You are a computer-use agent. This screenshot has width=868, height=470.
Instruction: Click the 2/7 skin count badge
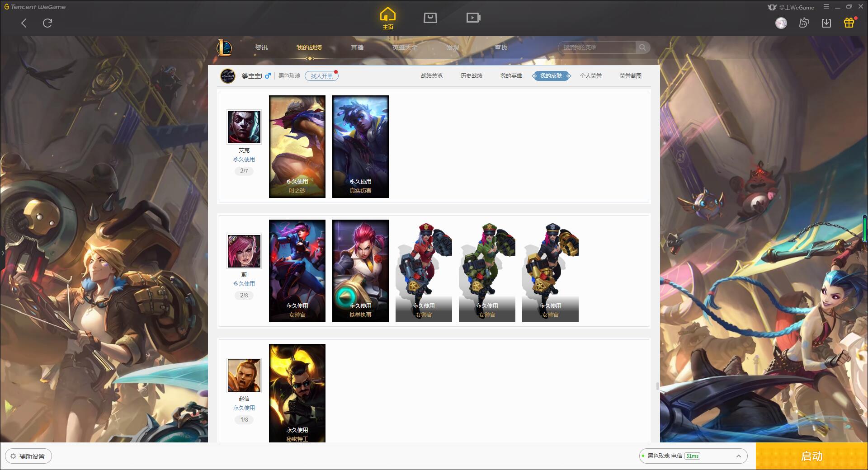coord(244,171)
